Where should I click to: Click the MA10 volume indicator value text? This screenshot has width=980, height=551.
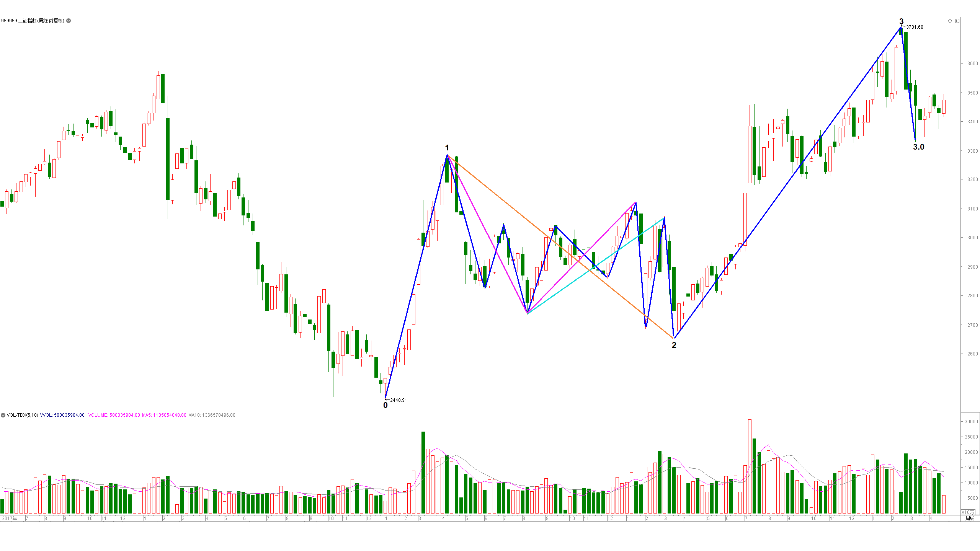(212, 415)
